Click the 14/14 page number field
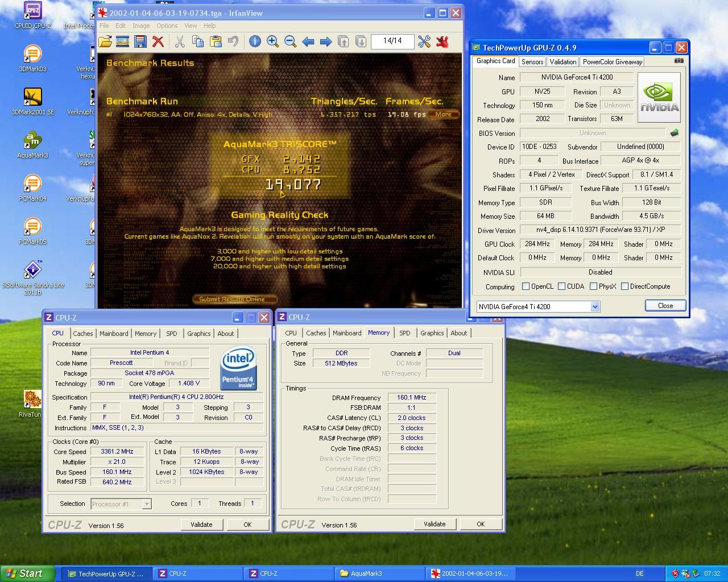The image size is (728, 582). [x=392, y=41]
